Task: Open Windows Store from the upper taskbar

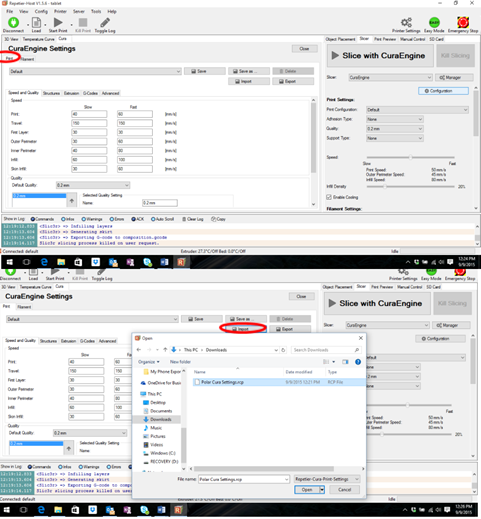Action: [78, 262]
